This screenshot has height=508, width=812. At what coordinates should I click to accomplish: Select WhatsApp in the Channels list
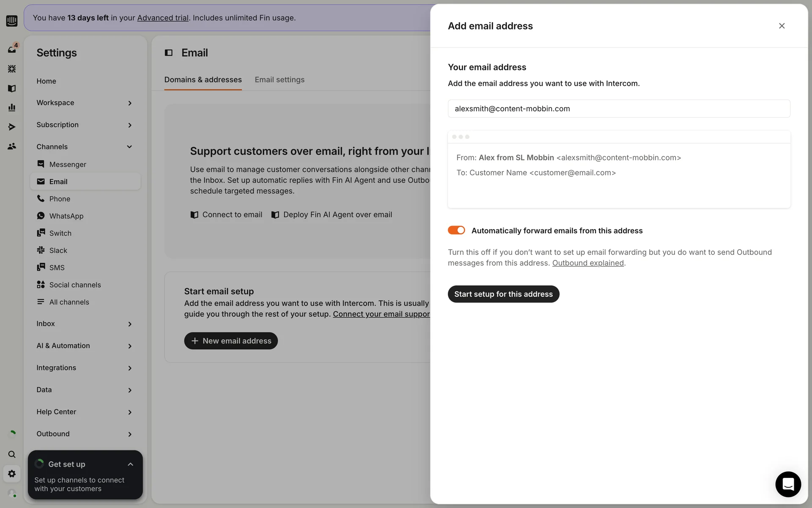tap(66, 216)
